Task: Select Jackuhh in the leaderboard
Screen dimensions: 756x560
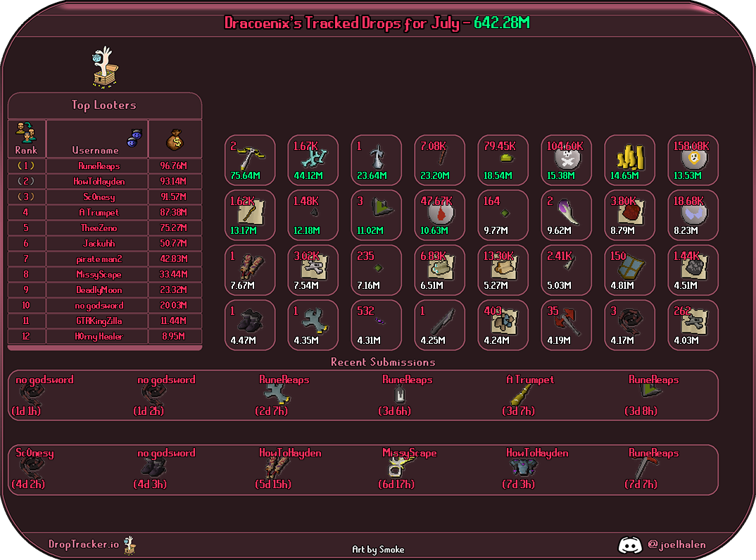Action: [x=99, y=243]
